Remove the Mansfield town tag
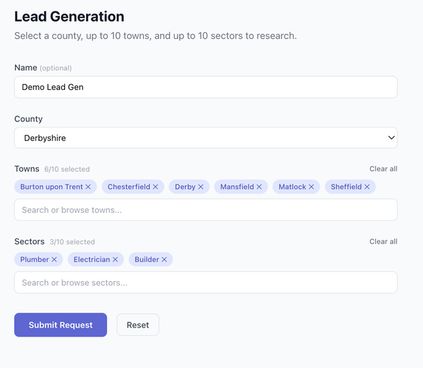The image size is (423, 368). (x=259, y=187)
